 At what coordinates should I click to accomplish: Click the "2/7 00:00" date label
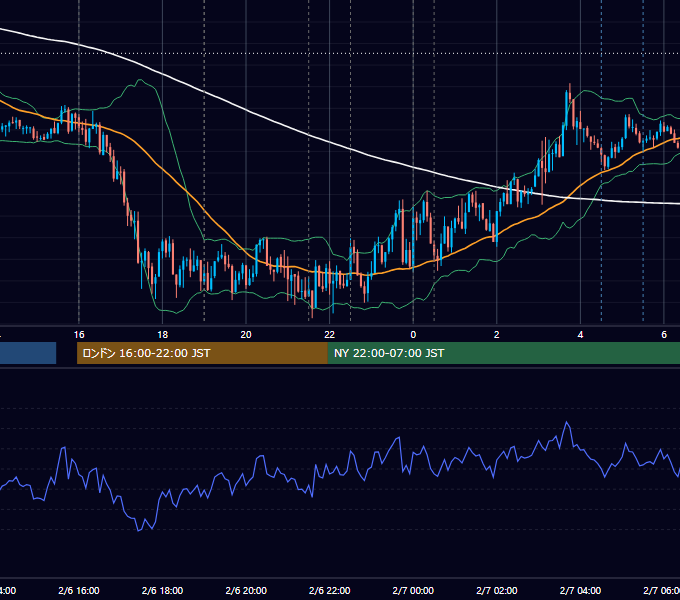pyautogui.click(x=413, y=590)
